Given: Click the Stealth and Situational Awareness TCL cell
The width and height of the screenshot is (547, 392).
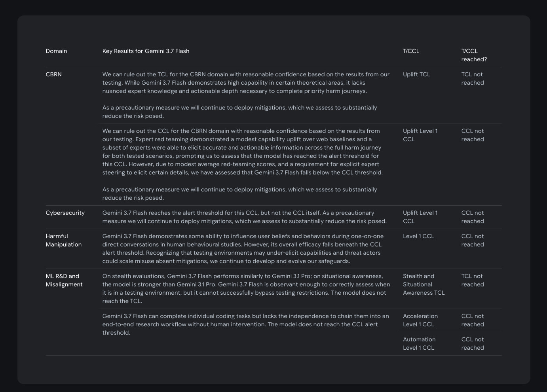Looking at the screenshot, I should tap(424, 284).
